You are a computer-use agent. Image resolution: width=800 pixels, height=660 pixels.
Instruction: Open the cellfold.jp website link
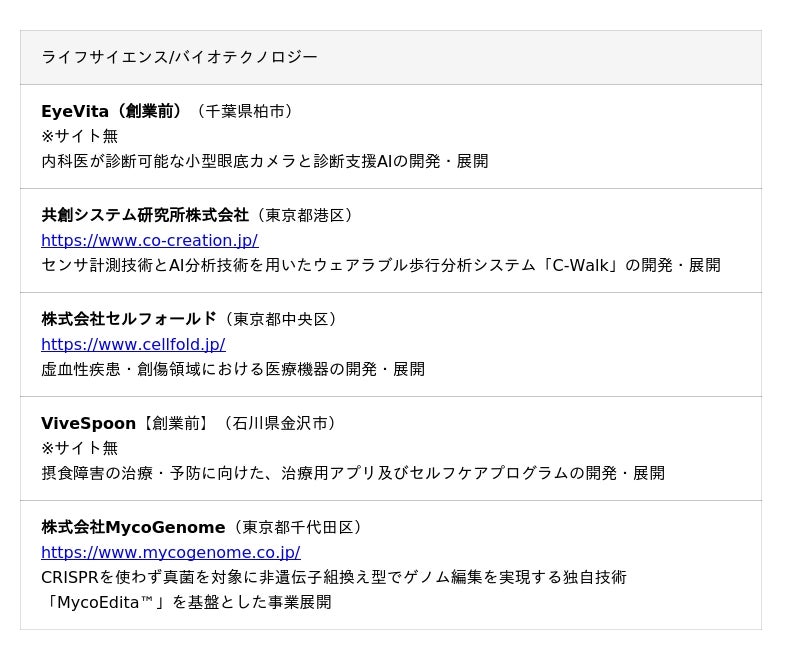coord(133,344)
